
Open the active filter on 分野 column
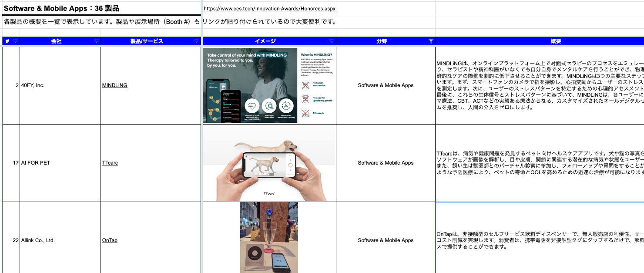pyautogui.click(x=431, y=41)
